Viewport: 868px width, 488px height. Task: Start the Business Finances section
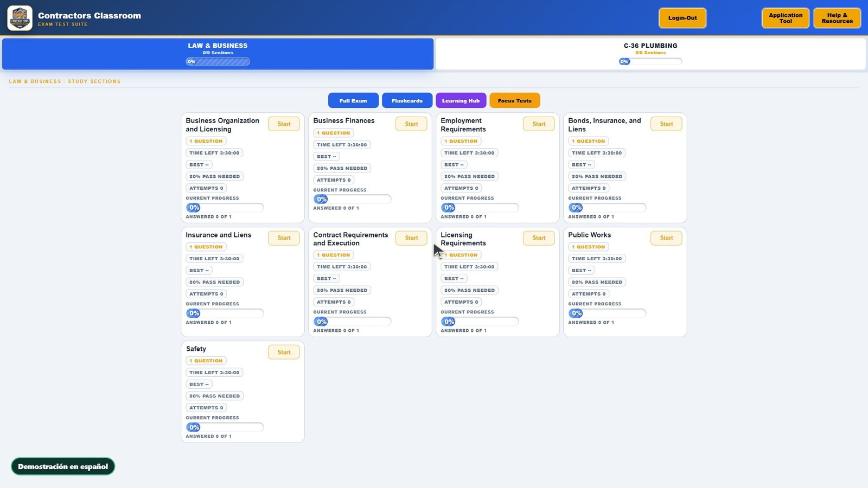(x=411, y=124)
